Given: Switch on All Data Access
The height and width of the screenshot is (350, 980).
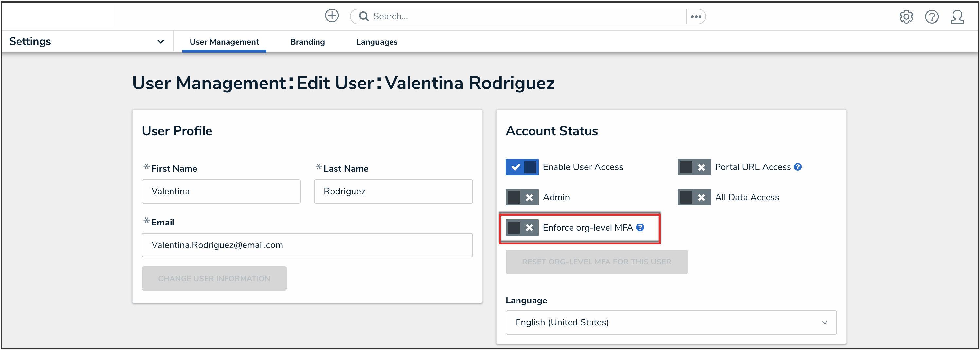Looking at the screenshot, I should [x=694, y=197].
